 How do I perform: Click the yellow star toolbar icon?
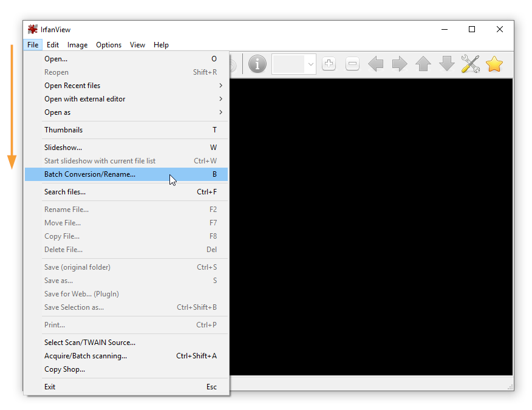(494, 64)
